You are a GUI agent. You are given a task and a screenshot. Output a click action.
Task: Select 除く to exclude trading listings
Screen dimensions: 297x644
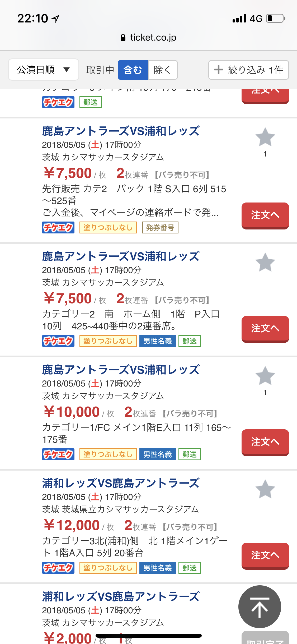(x=162, y=70)
